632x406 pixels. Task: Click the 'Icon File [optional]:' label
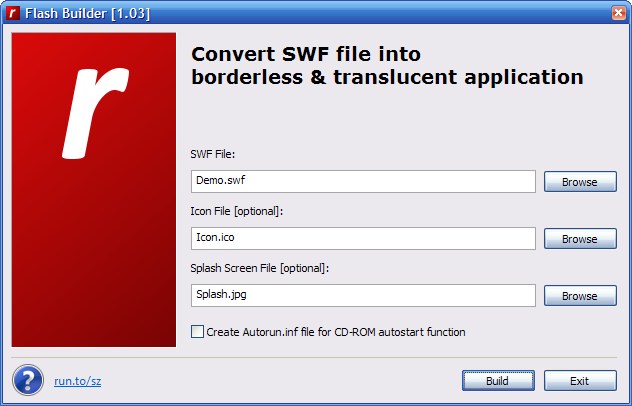tap(237, 211)
